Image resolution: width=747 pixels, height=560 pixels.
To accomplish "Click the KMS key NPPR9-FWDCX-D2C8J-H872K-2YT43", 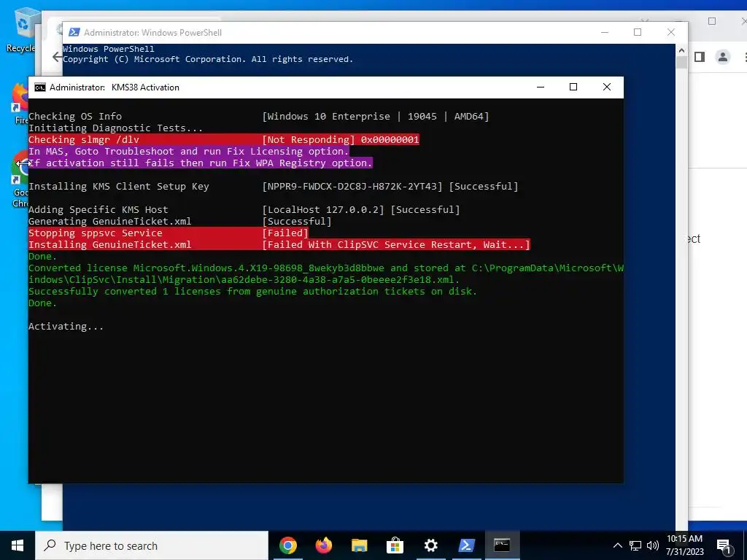I will pos(352,186).
